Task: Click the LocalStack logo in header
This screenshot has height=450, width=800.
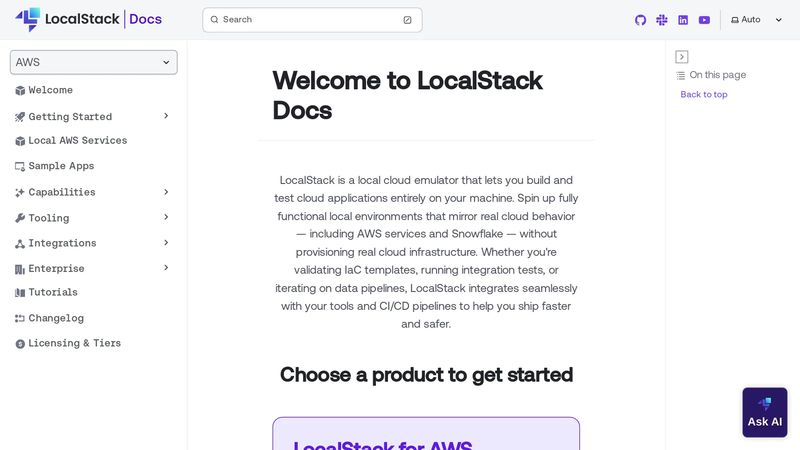Action: (x=67, y=19)
